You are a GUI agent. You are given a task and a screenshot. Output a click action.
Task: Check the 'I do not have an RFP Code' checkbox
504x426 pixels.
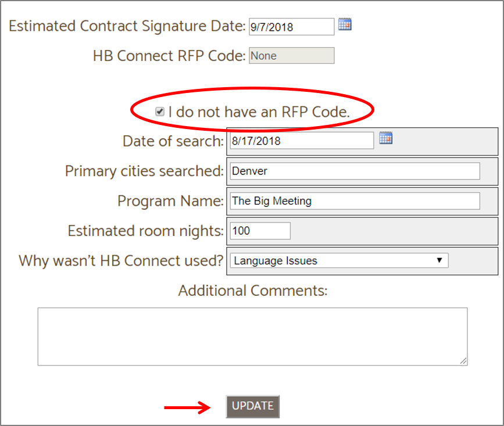pos(159,112)
